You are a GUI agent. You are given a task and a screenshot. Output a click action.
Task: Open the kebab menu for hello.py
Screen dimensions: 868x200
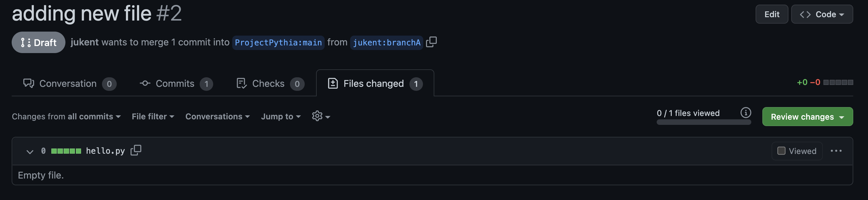tap(836, 151)
